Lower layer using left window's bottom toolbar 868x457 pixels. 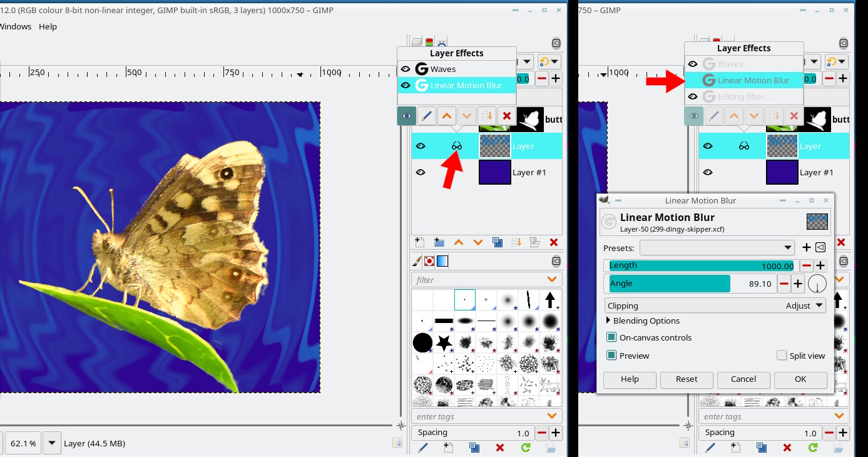tap(478, 242)
